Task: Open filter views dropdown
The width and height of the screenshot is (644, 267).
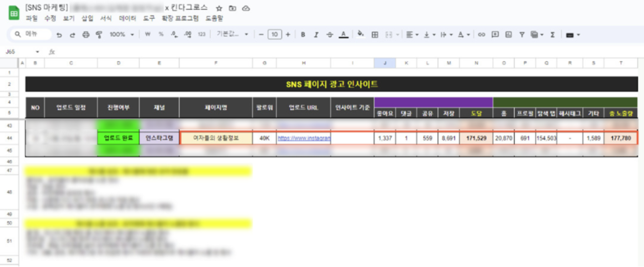Action: (x=536, y=35)
